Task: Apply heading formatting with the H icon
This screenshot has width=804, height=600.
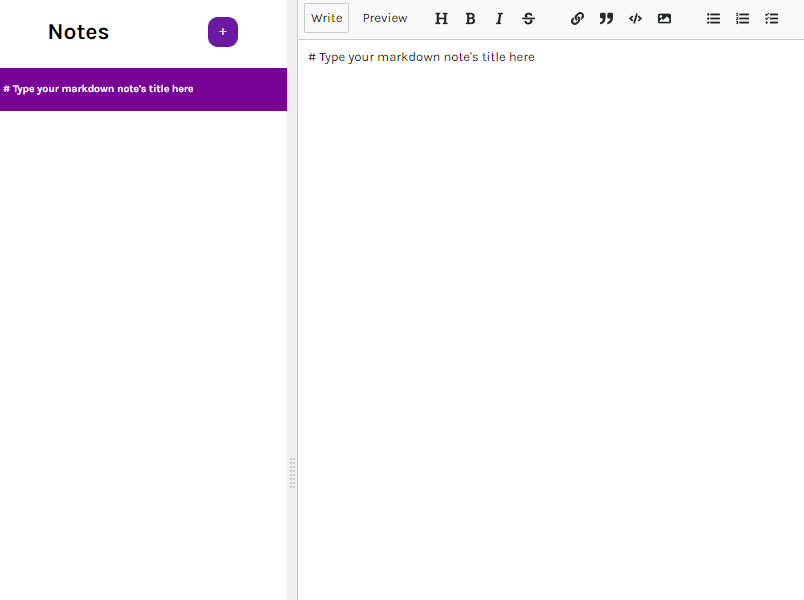Action: [441, 18]
